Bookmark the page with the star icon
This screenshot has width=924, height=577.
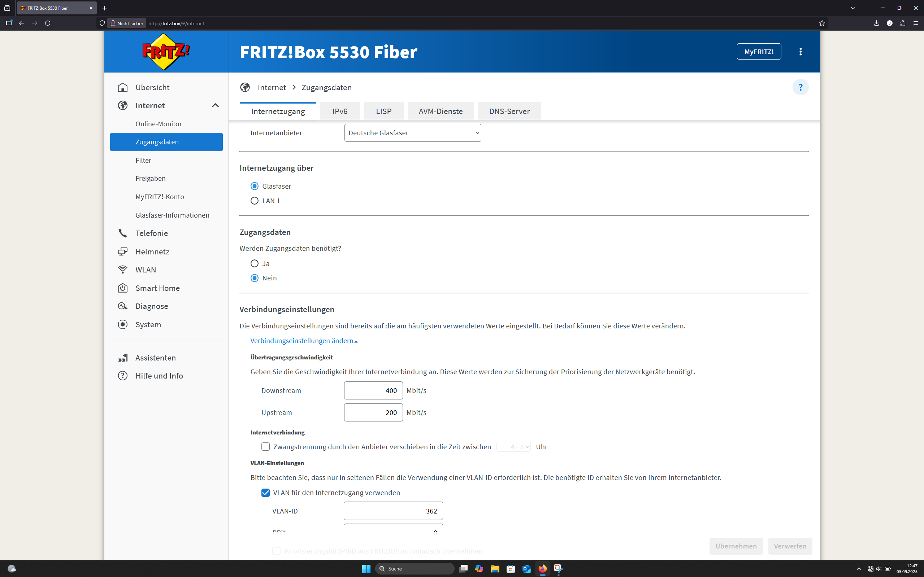pos(822,23)
